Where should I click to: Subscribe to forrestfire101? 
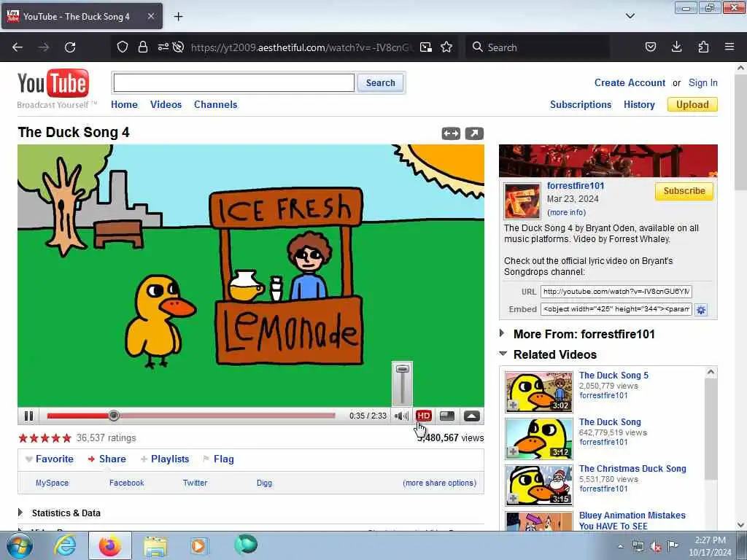(684, 191)
